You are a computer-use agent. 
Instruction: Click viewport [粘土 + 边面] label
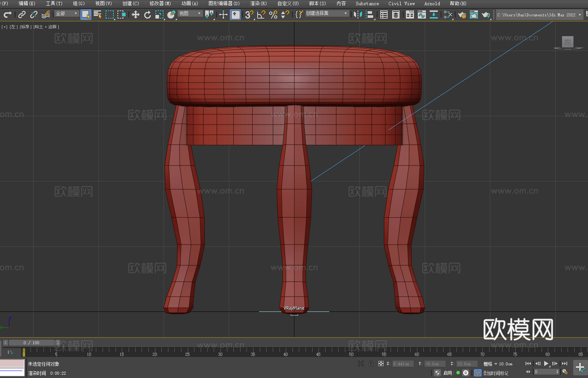coord(46,27)
